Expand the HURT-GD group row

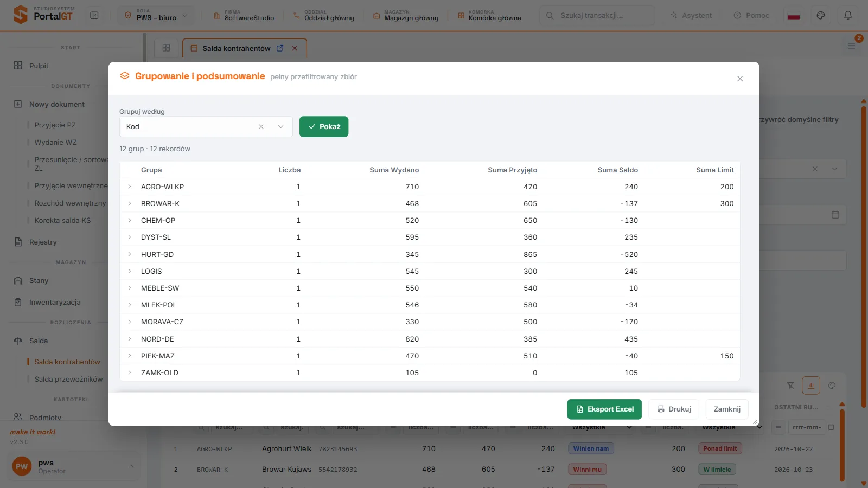pyautogui.click(x=130, y=254)
